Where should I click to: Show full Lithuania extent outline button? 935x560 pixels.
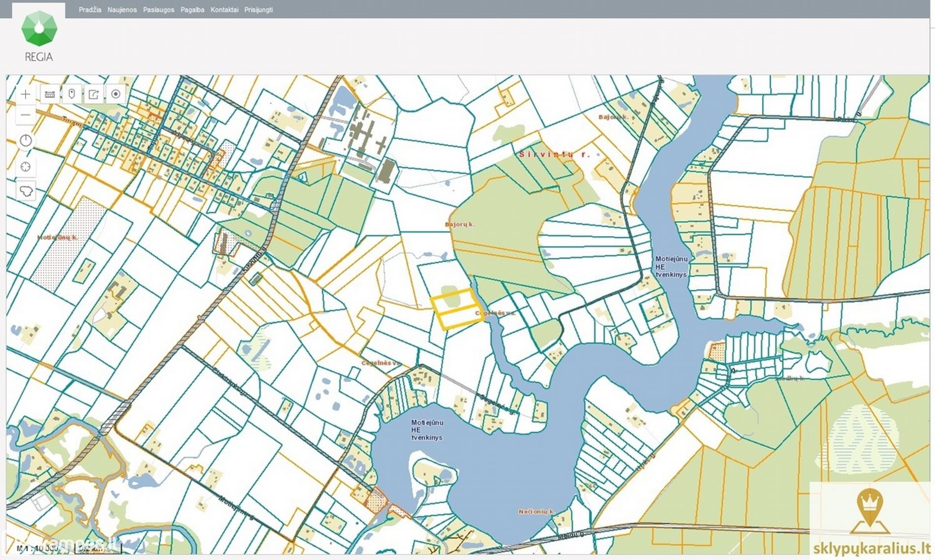click(26, 191)
